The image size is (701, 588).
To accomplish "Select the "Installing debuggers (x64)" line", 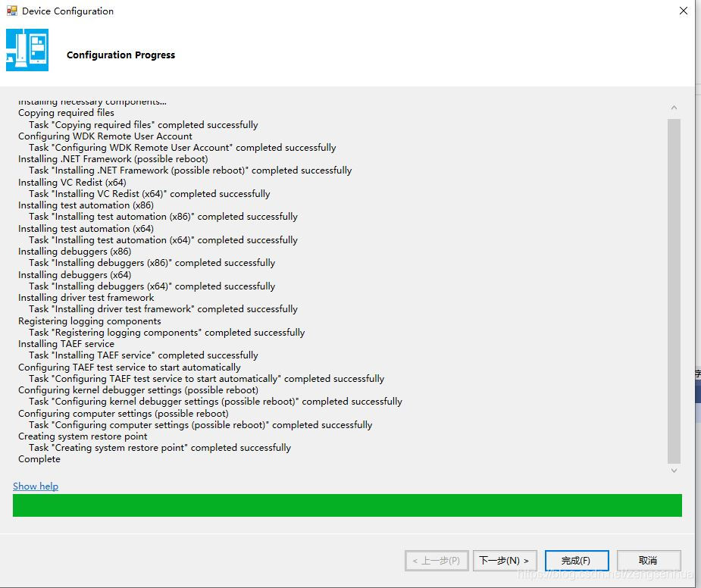I will [x=75, y=274].
